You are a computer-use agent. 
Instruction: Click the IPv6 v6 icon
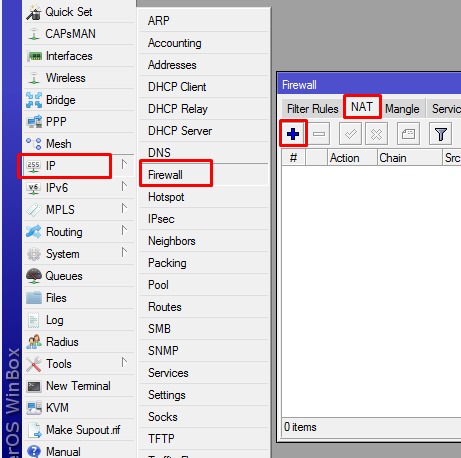tap(34, 188)
